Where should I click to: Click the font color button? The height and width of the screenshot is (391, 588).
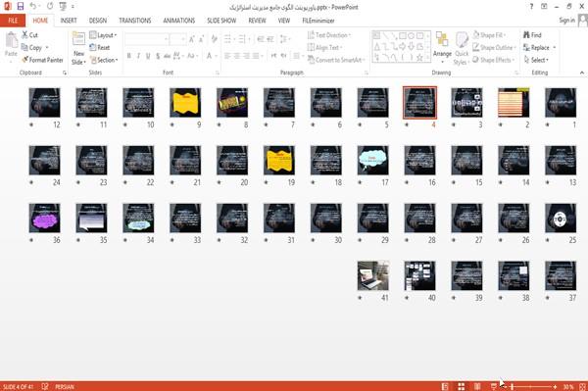(x=210, y=56)
